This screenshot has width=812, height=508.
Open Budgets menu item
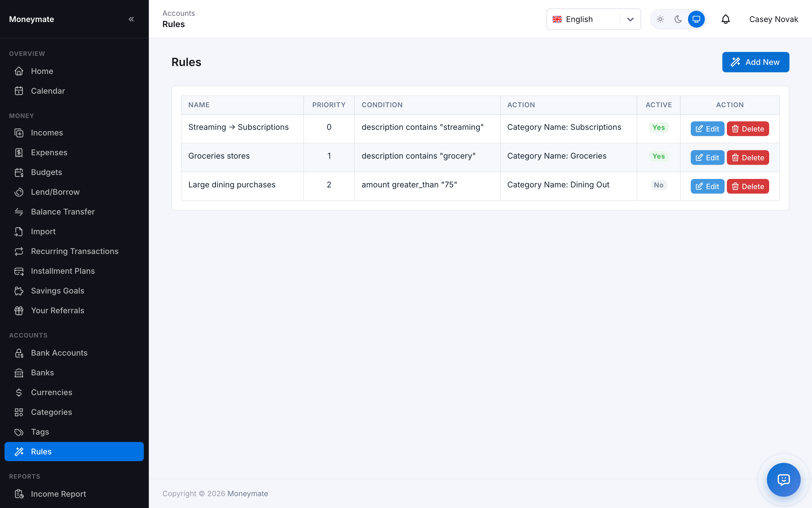[74, 172]
